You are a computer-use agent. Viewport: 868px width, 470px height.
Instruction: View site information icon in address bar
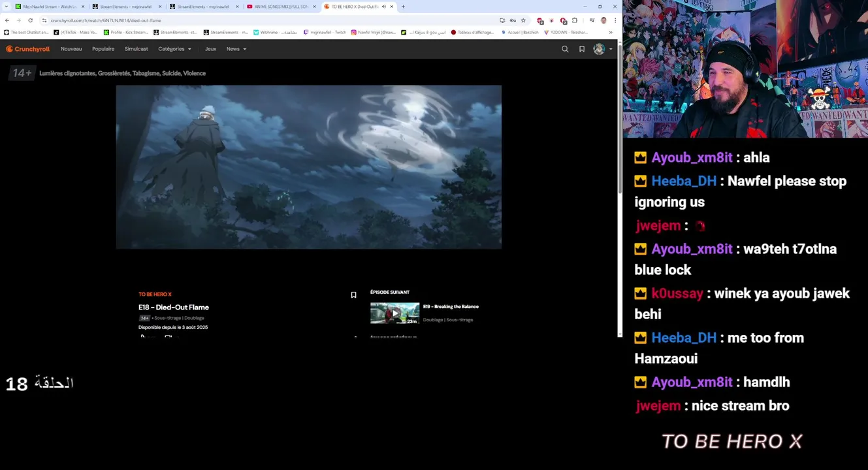coord(44,20)
